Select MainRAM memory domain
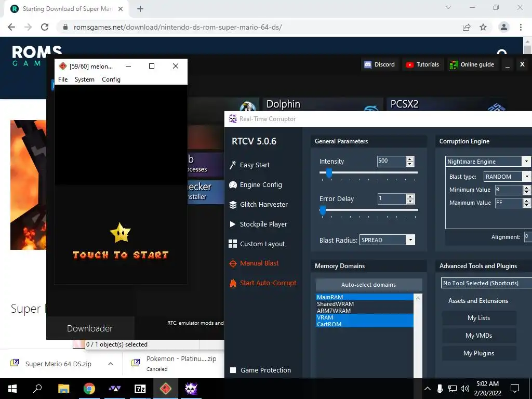The height and width of the screenshot is (399, 532). point(364,297)
